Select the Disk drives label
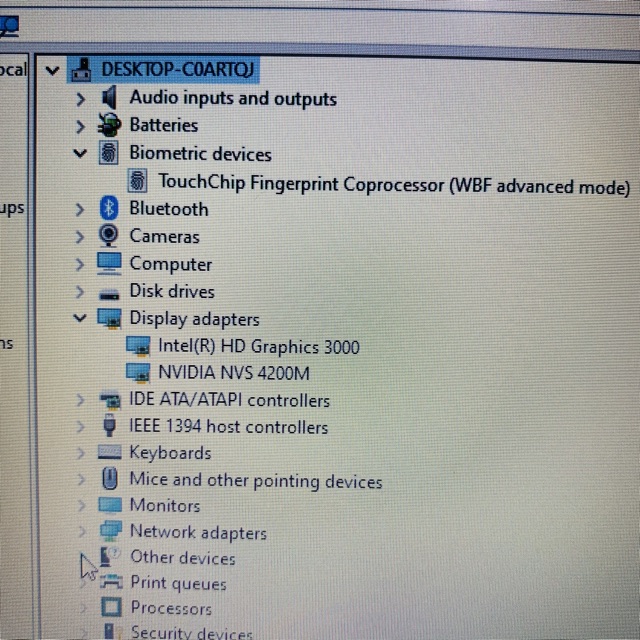640x640 pixels. [172, 291]
